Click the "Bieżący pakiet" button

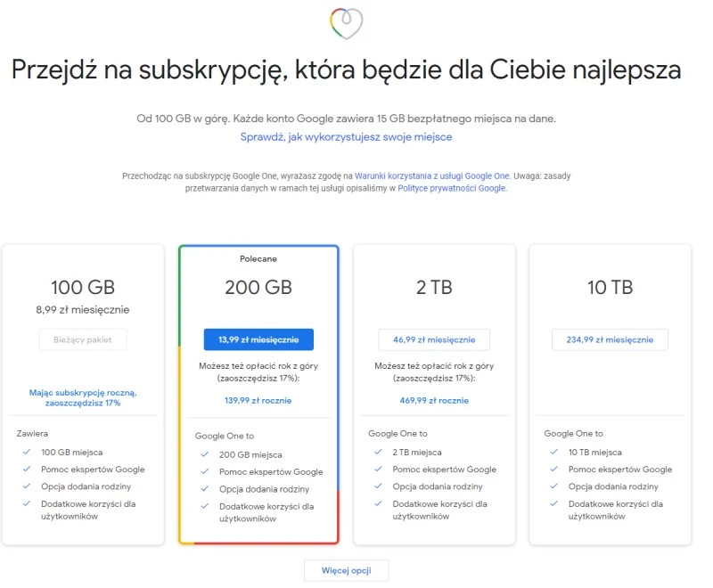click(83, 339)
